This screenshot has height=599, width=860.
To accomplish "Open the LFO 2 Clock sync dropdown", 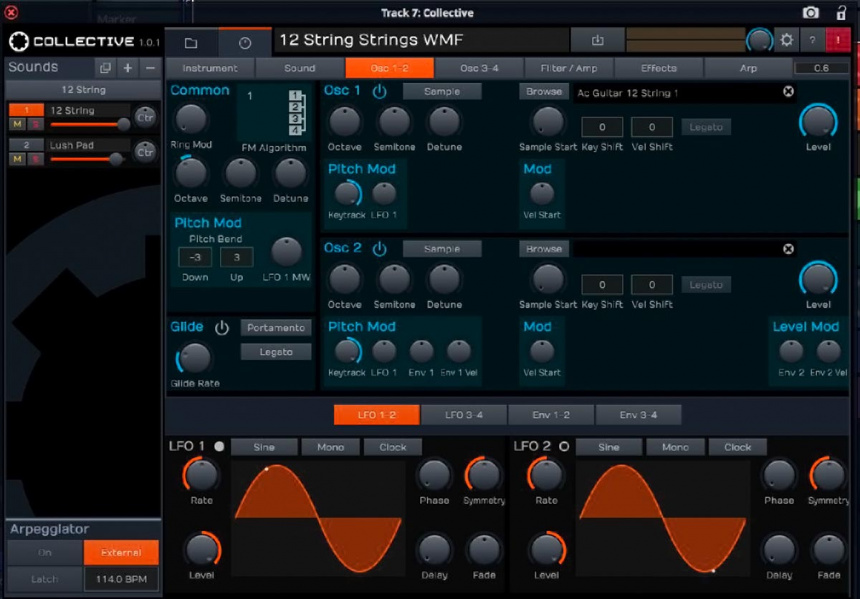I will pyautogui.click(x=738, y=447).
